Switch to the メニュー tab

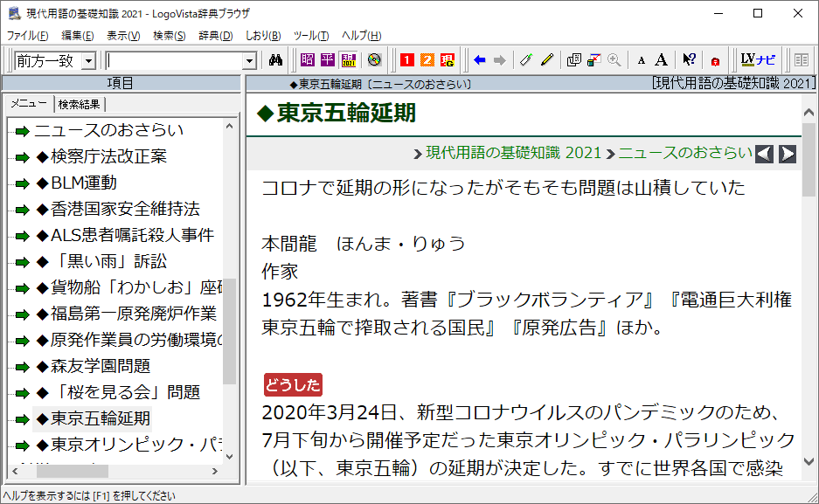(x=29, y=104)
